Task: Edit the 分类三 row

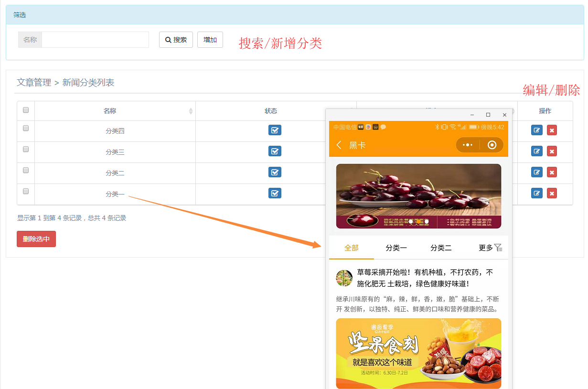Action: pos(537,151)
